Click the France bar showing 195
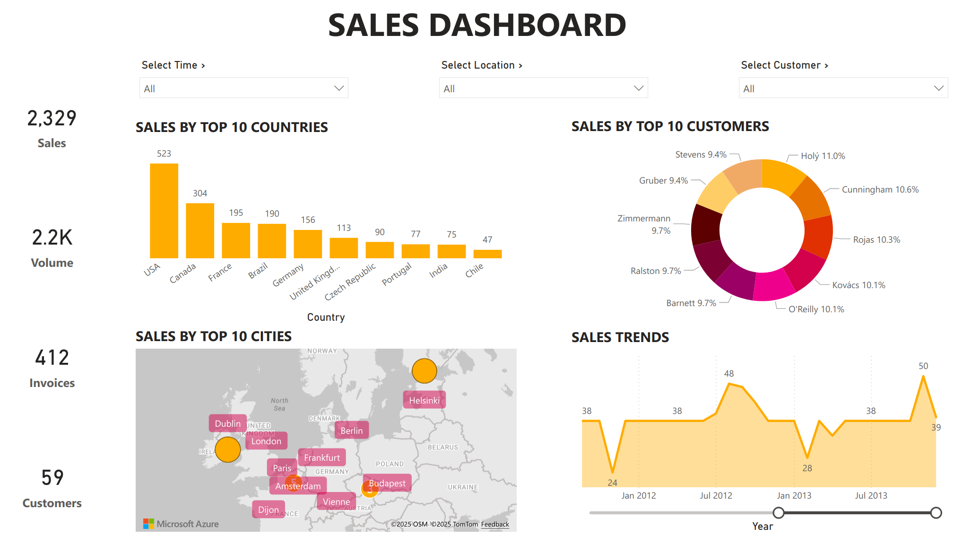The width and height of the screenshot is (980, 536). point(236,240)
